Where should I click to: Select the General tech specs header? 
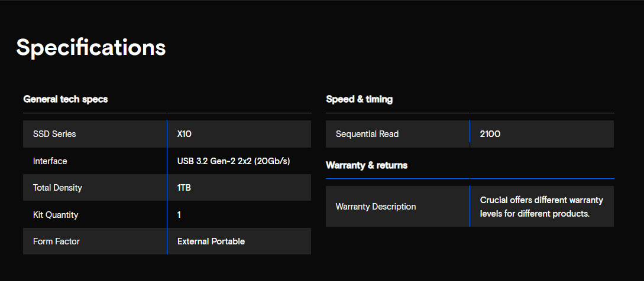click(65, 99)
